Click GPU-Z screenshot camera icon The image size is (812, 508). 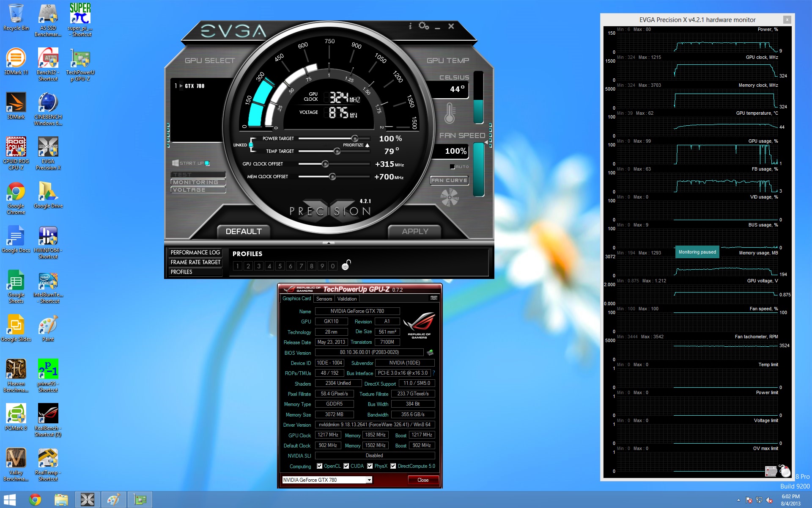click(x=433, y=298)
